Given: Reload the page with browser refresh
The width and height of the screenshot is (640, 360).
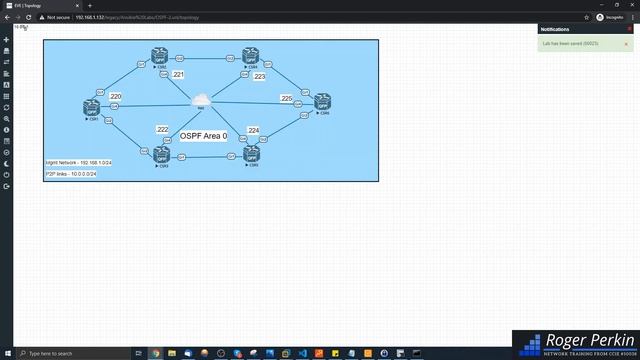Looking at the screenshot, I should (29, 18).
